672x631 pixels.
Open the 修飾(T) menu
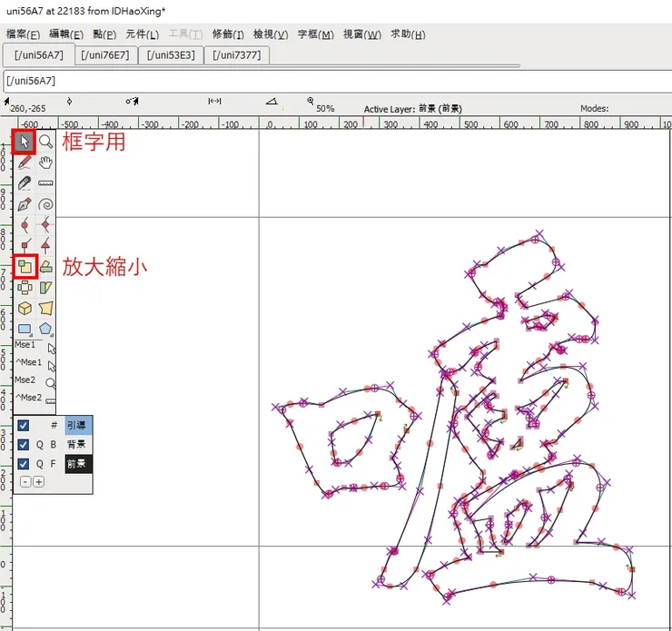tap(228, 35)
